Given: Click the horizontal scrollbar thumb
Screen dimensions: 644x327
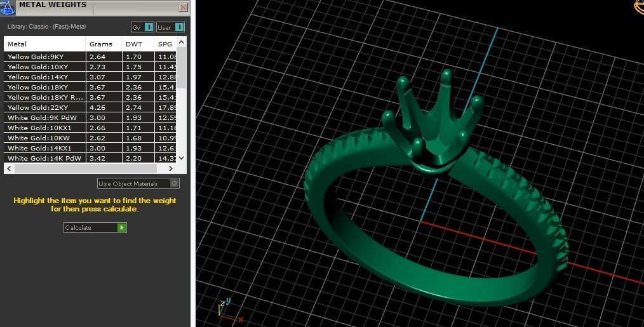Looking at the screenshot, I should pyautogui.click(x=86, y=168).
